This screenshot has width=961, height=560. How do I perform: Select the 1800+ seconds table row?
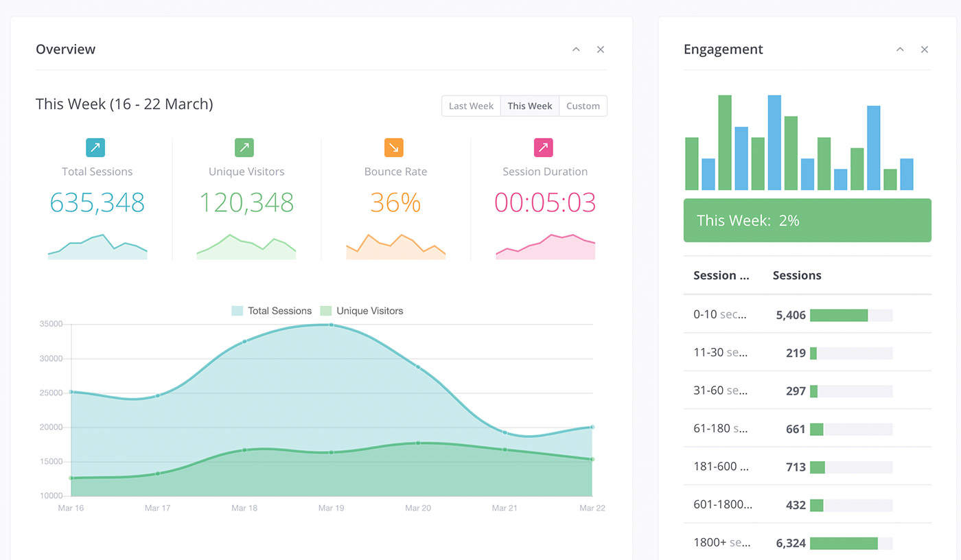click(807, 542)
